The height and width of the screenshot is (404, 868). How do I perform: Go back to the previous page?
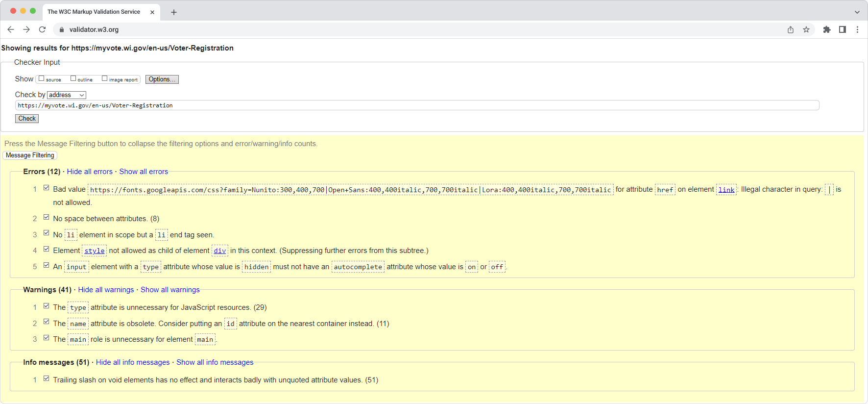click(x=11, y=29)
